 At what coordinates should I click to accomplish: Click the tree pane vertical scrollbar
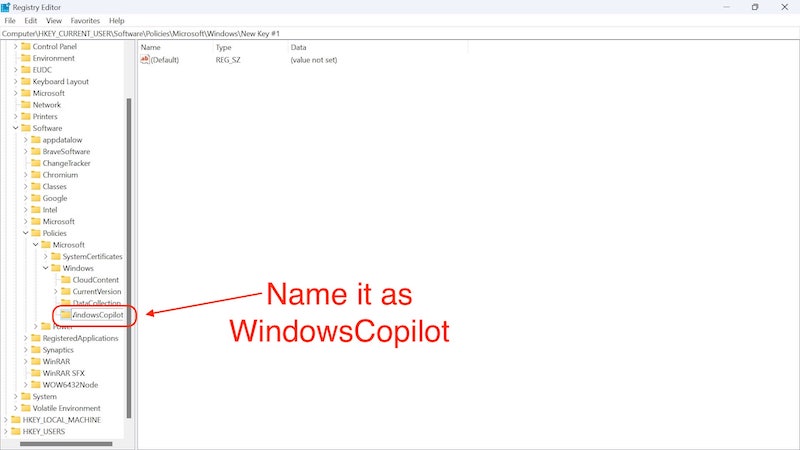[x=129, y=258]
